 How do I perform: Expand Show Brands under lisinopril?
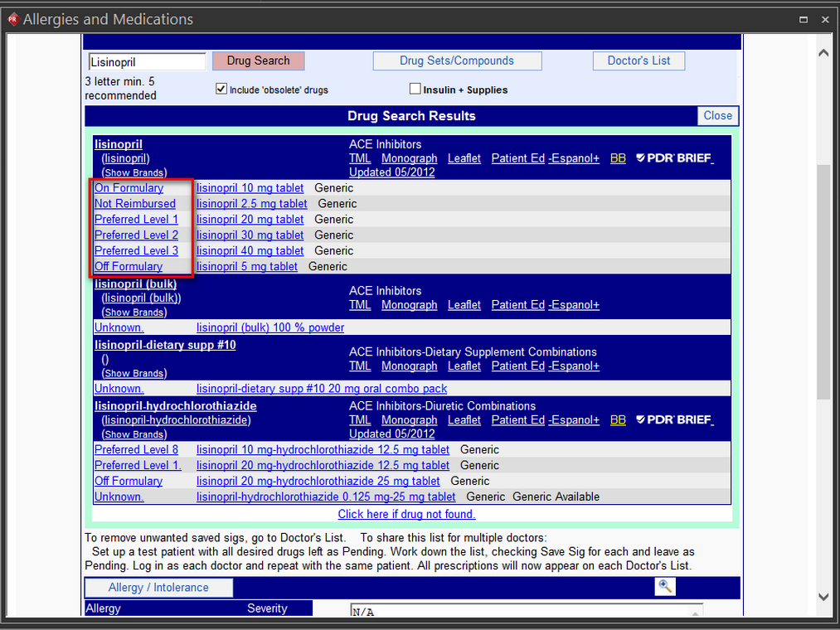(134, 173)
